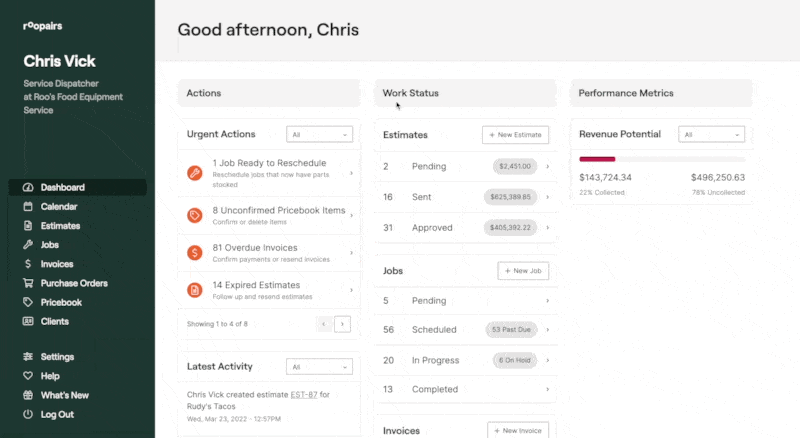Open the Latest Activity filter dropdown
Viewport: 800px width, 438px height.
tap(319, 367)
